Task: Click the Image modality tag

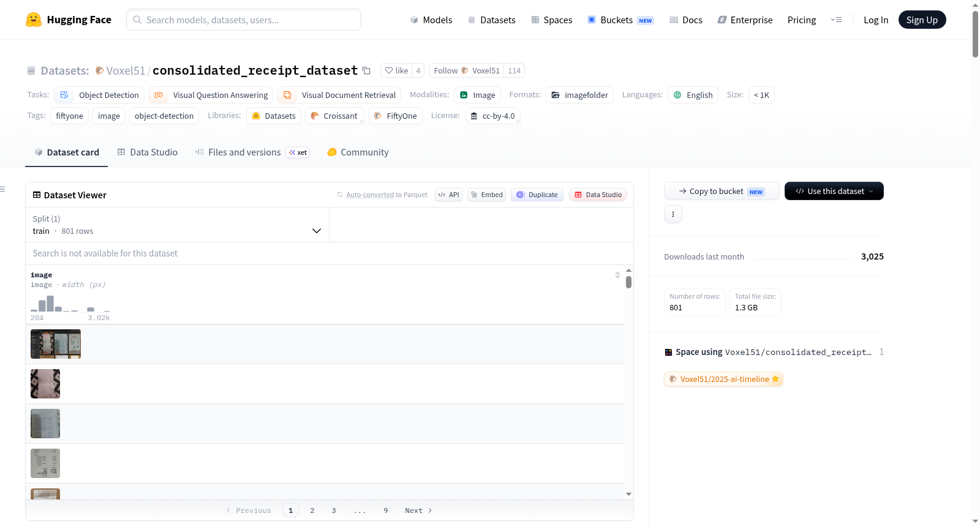Action: (478, 95)
